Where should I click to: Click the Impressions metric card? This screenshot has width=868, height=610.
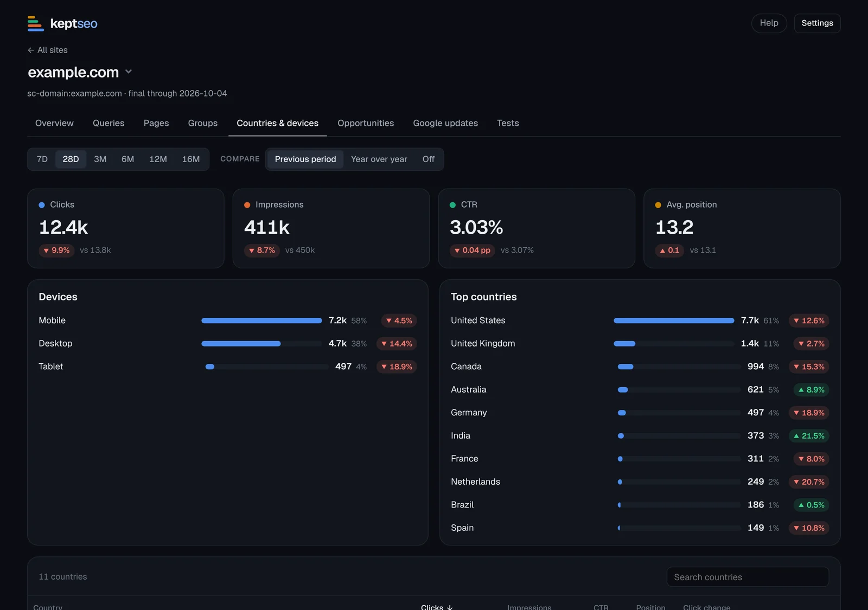click(331, 228)
